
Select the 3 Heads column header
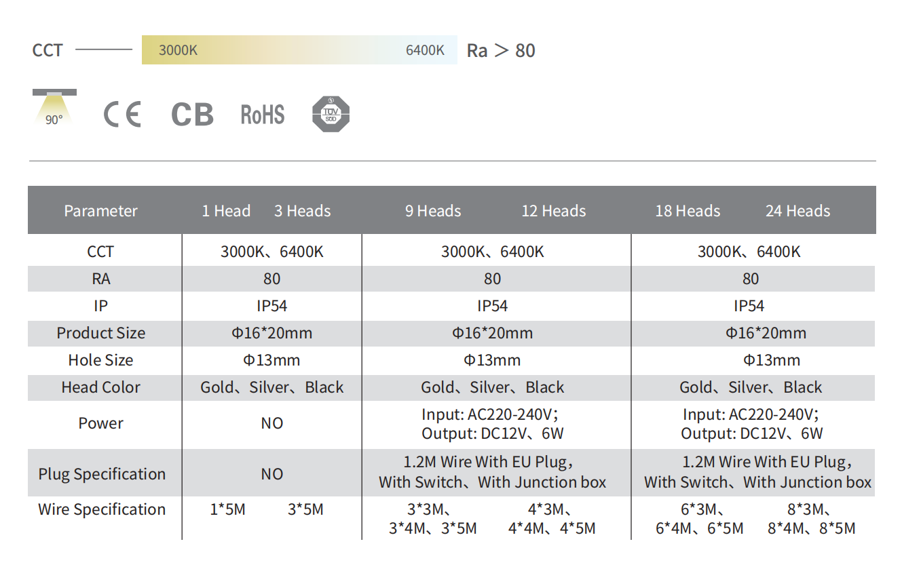point(303,211)
